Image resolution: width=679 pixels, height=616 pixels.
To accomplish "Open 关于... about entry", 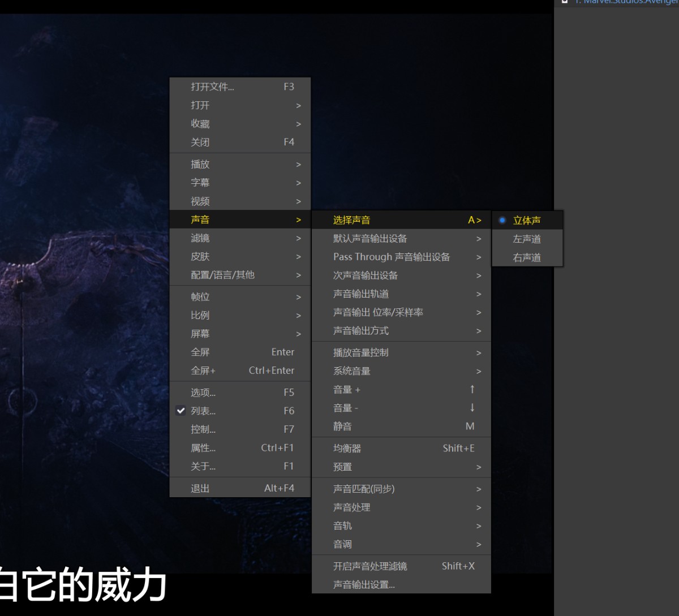I will point(240,466).
